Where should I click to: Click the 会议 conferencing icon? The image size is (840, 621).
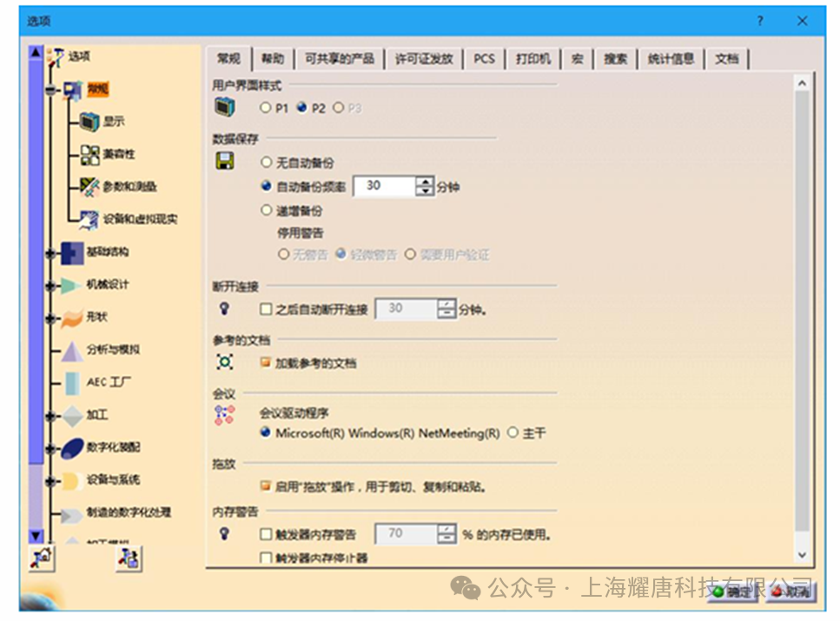(226, 416)
